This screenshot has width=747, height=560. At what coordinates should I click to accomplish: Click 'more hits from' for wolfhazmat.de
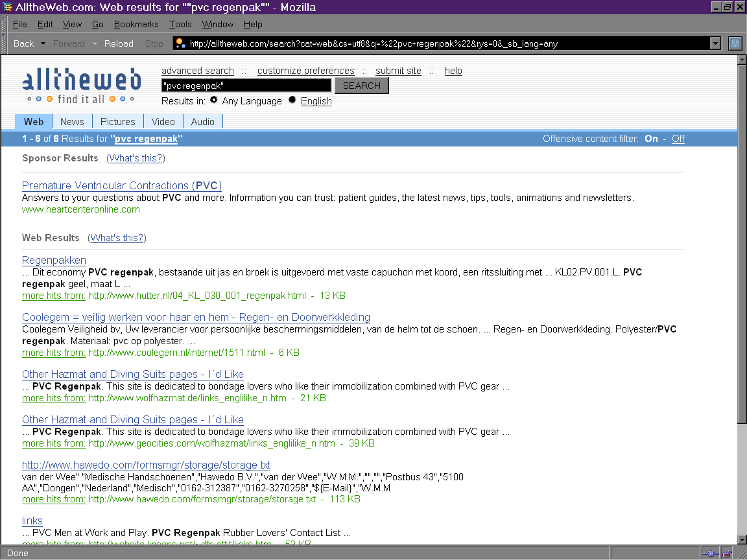[x=54, y=398]
